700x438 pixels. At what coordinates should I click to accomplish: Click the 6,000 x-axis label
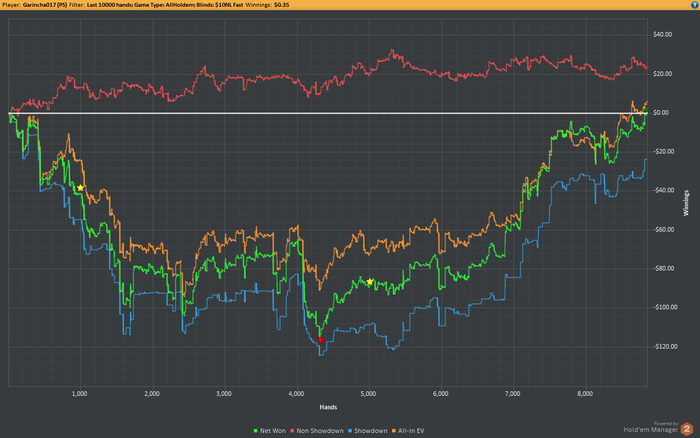tap(441, 394)
